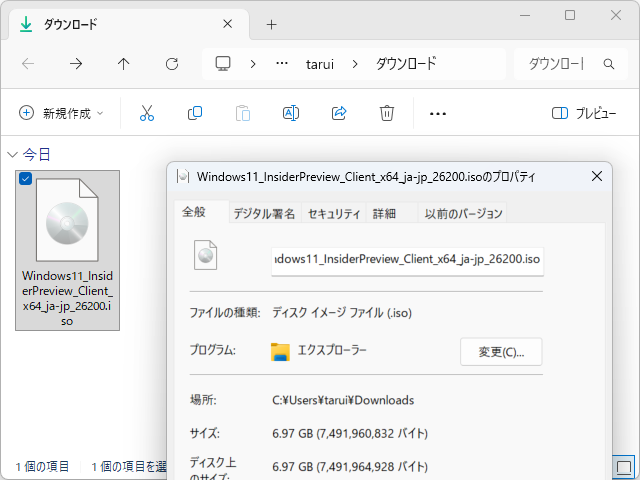Rename the selected file

coord(291,113)
